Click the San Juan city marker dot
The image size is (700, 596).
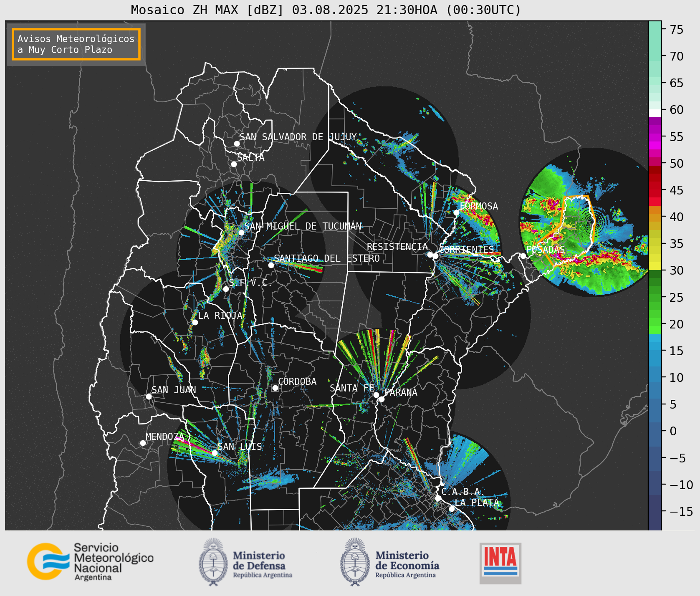click(x=149, y=396)
